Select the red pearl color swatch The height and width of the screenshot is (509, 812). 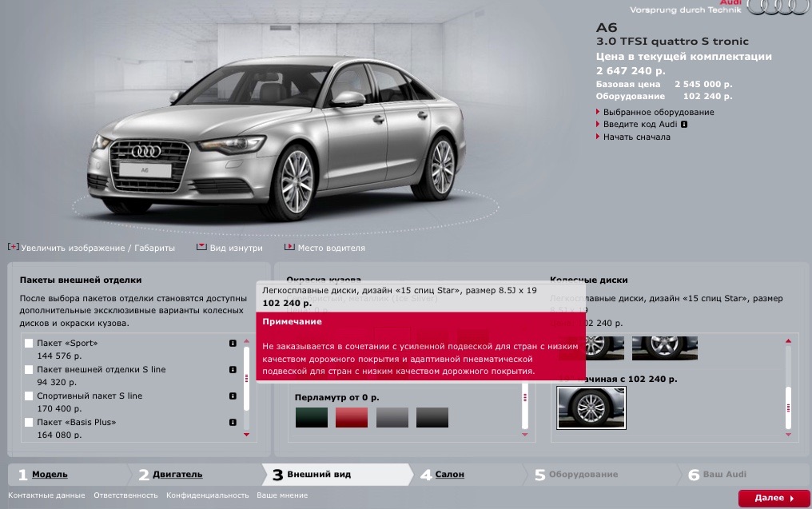[352, 417]
